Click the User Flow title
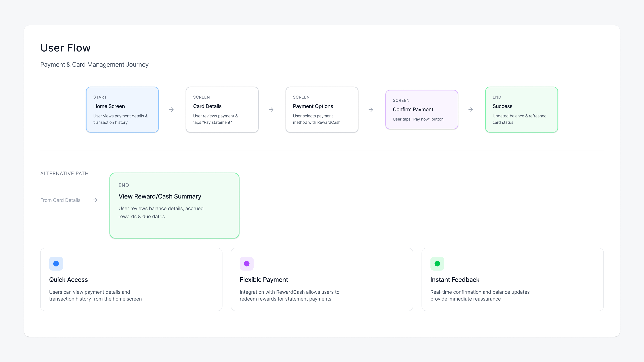The width and height of the screenshot is (644, 362). (x=65, y=48)
